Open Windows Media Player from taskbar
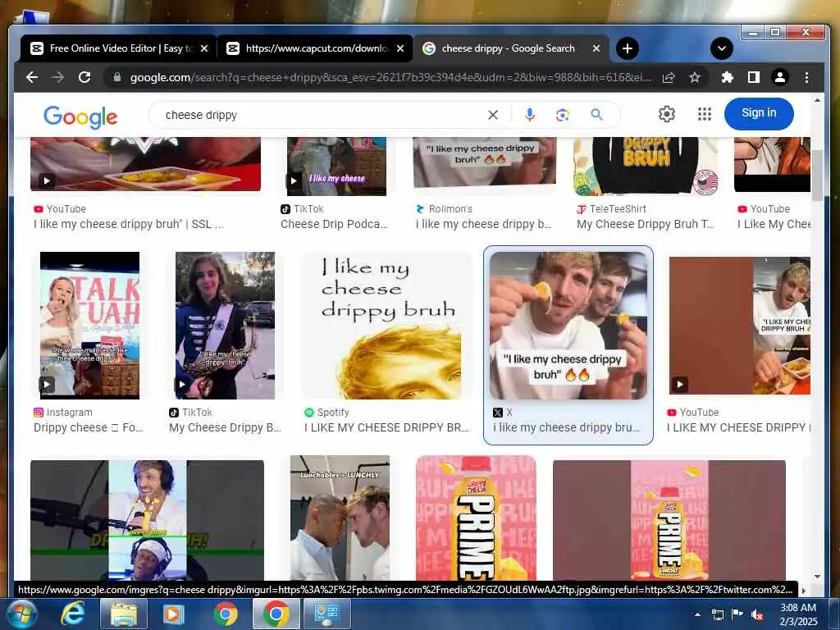 coord(173,614)
